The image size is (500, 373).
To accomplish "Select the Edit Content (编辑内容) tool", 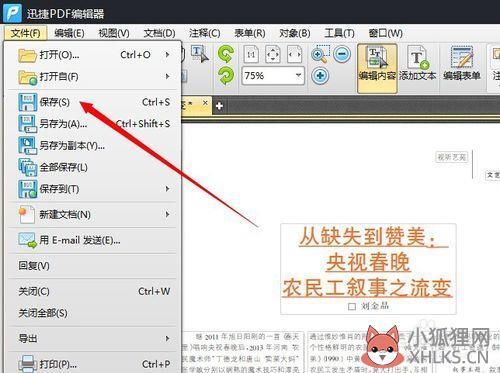I will (x=377, y=68).
